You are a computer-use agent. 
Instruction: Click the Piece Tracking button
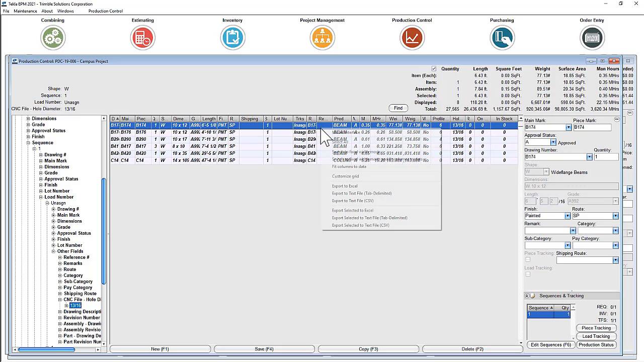[596, 328]
